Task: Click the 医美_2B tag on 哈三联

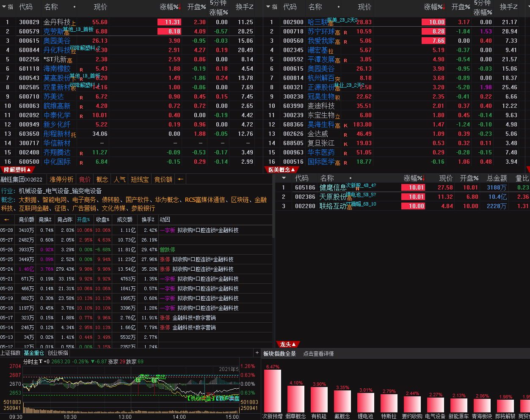Action: (x=342, y=20)
